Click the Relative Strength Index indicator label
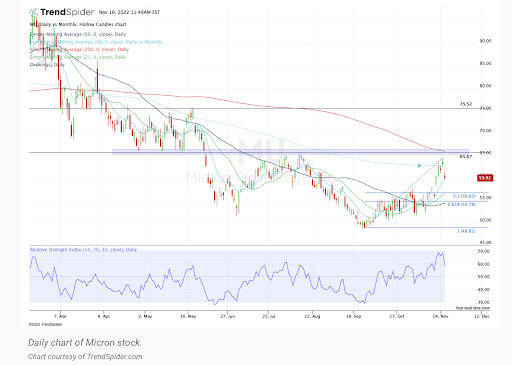512x365 pixels. 83,249
